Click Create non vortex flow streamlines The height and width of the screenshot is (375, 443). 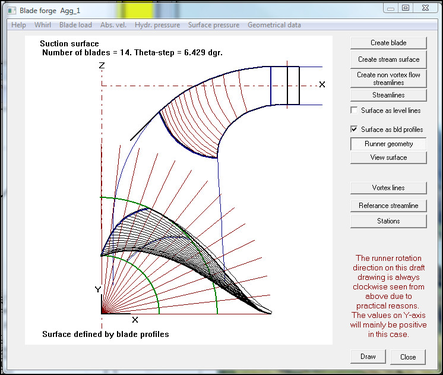click(388, 79)
